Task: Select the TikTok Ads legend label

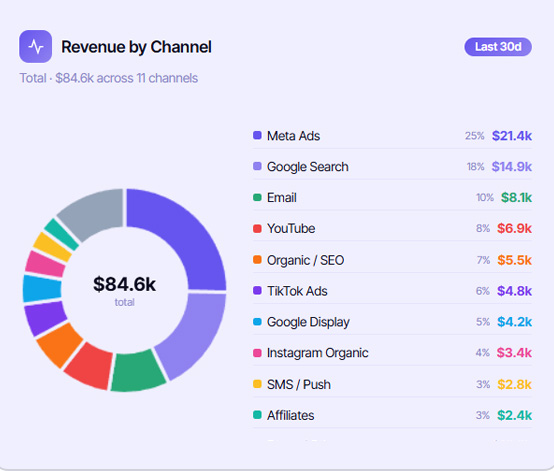Action: point(297,291)
